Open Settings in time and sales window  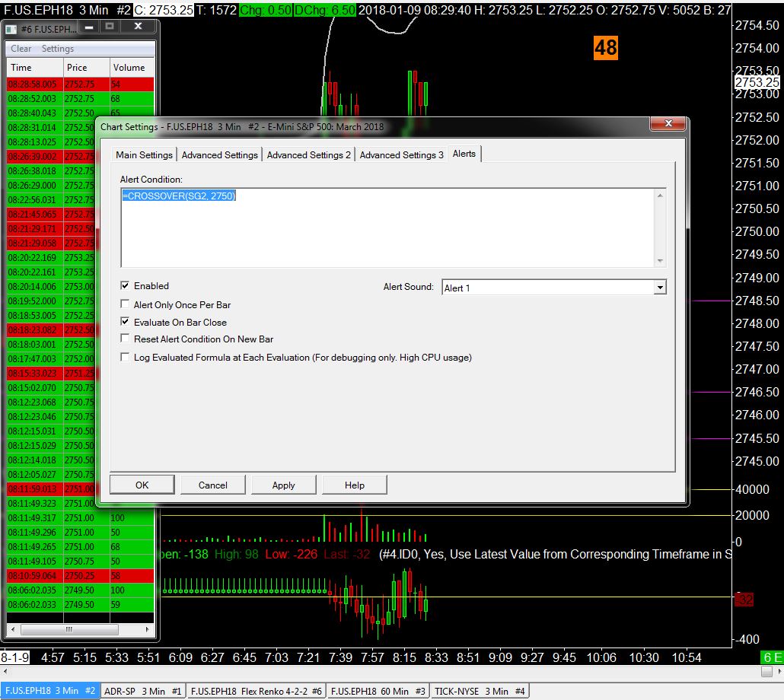58,49
